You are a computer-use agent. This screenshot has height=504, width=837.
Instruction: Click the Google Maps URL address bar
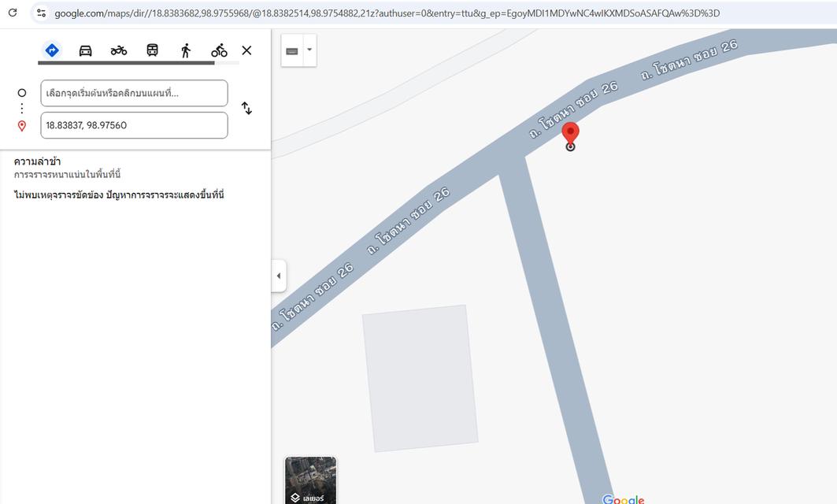tap(386, 13)
